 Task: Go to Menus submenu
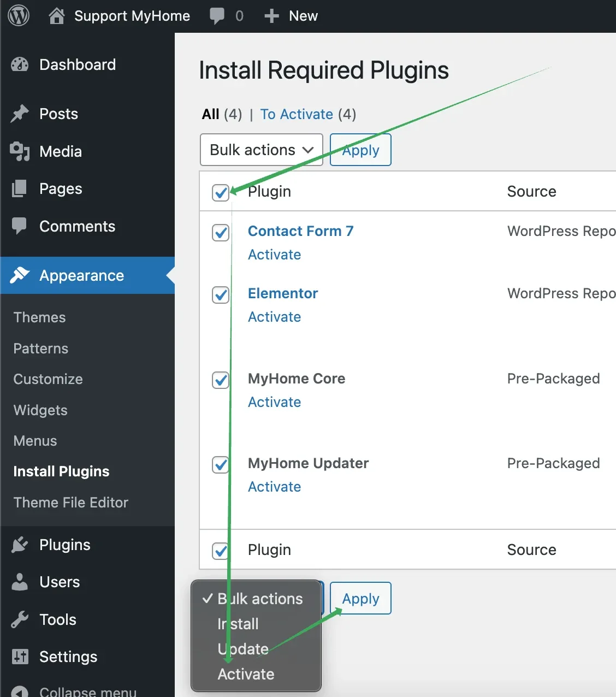pyautogui.click(x=35, y=441)
